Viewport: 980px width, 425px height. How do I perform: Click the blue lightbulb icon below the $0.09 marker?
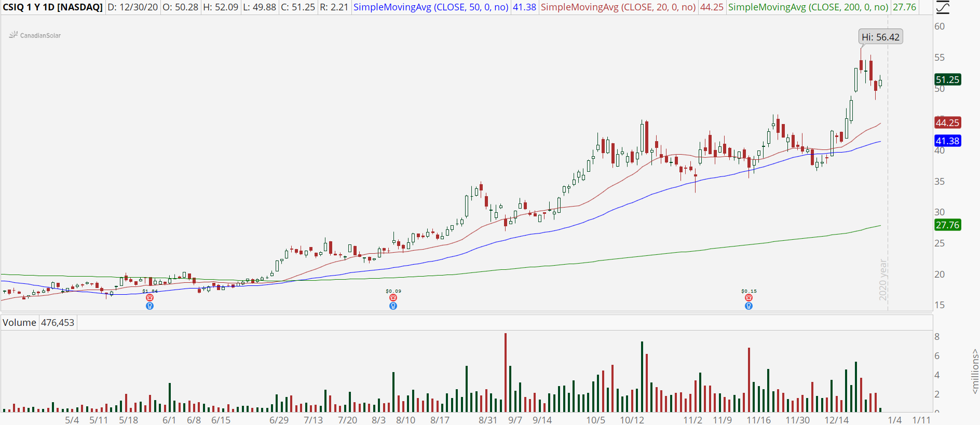(393, 306)
